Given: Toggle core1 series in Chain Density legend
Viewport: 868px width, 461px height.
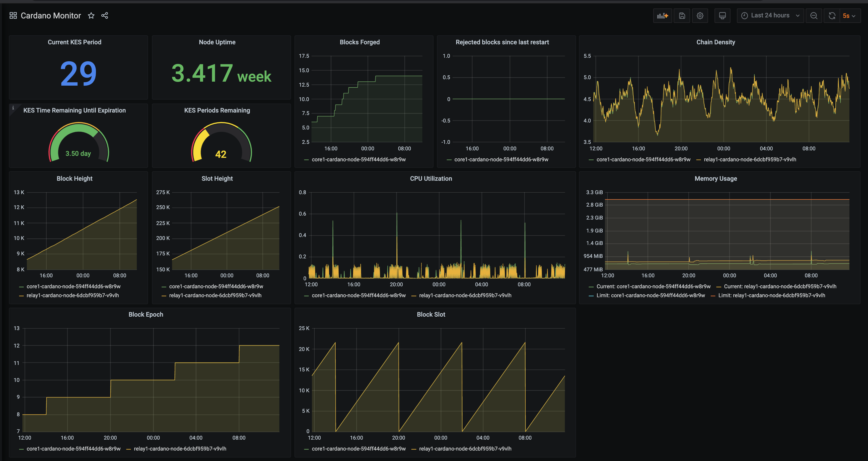Looking at the screenshot, I should click(x=643, y=160).
